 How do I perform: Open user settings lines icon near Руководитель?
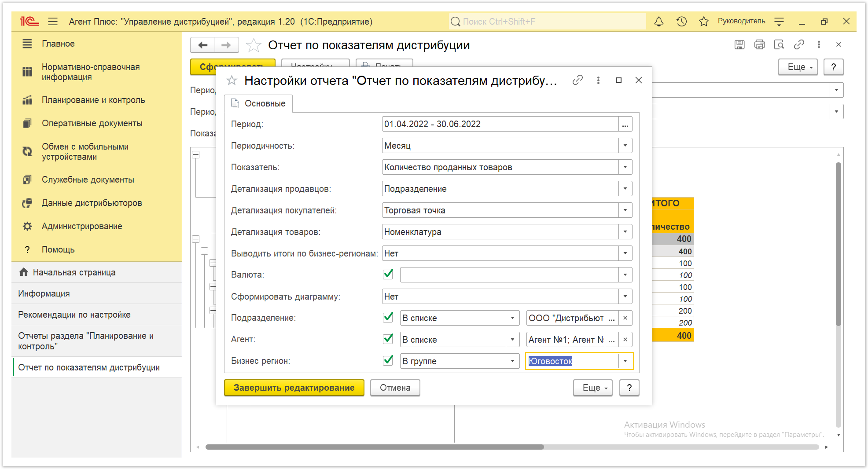(779, 21)
